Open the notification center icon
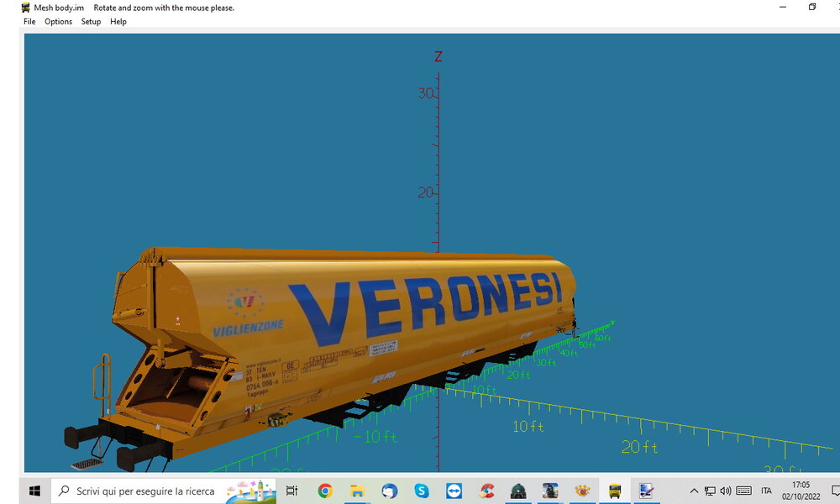The height and width of the screenshot is (504, 840). 835,491
